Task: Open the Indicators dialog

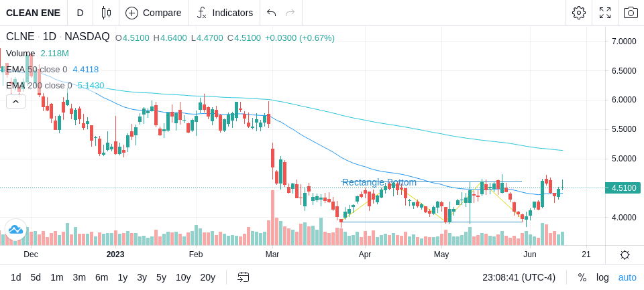Action: coord(225,13)
